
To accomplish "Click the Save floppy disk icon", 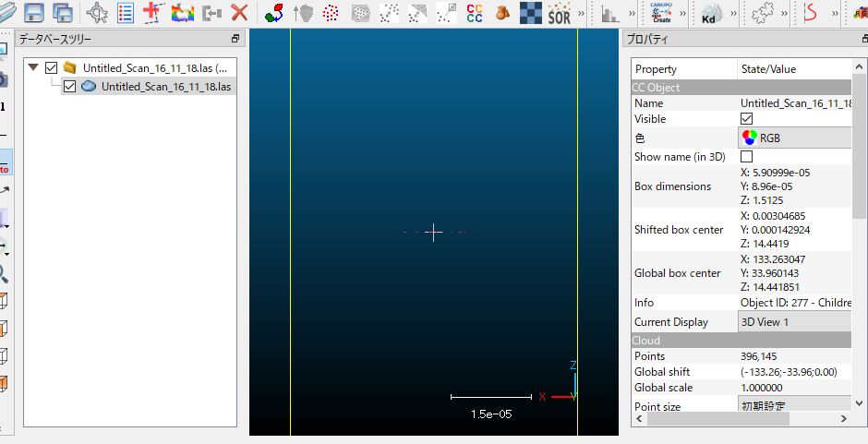I will (x=34, y=13).
